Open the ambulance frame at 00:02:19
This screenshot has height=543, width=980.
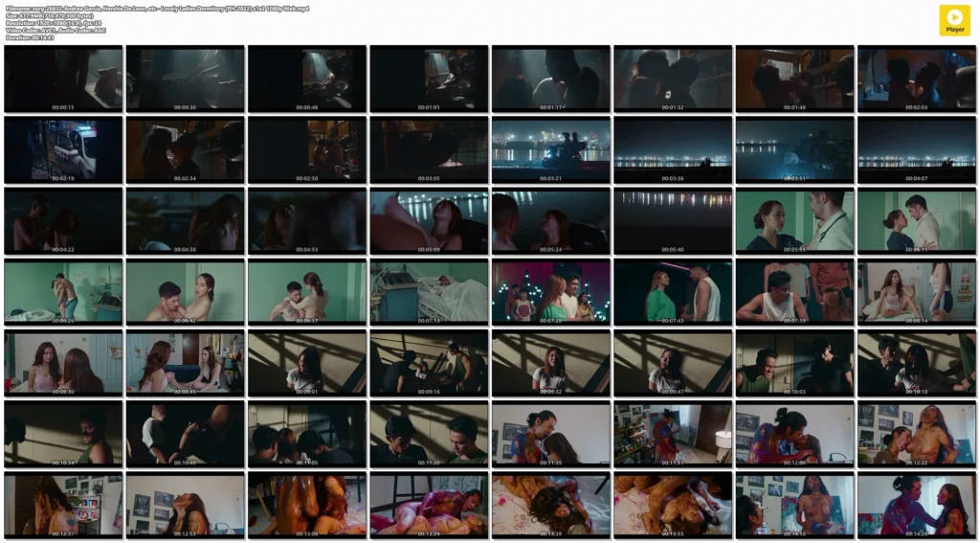tap(63, 149)
